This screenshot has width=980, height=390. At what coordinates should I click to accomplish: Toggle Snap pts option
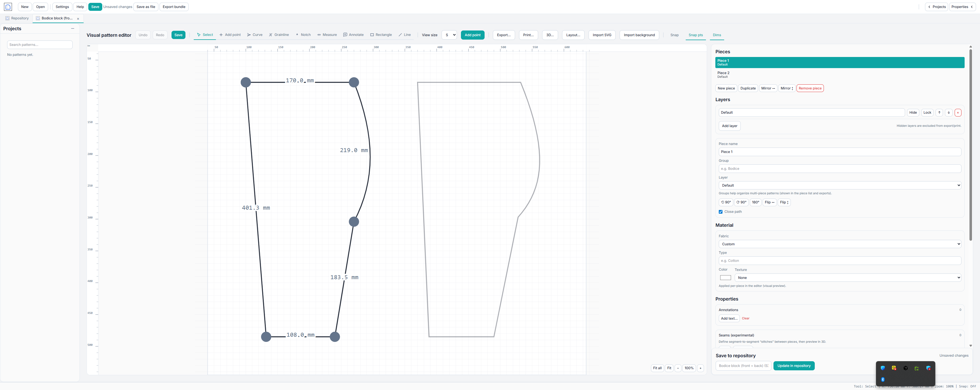pyautogui.click(x=695, y=35)
